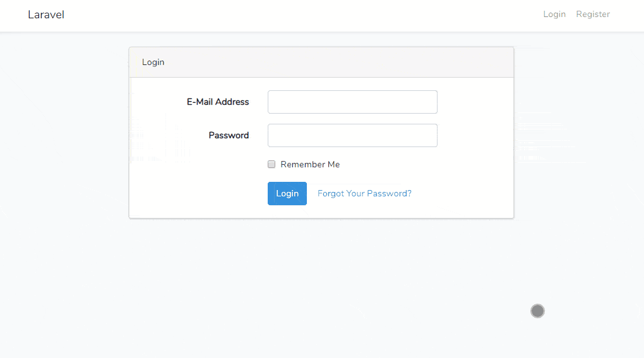Click the E-Mail Address field label
The height and width of the screenshot is (358, 644).
(218, 102)
